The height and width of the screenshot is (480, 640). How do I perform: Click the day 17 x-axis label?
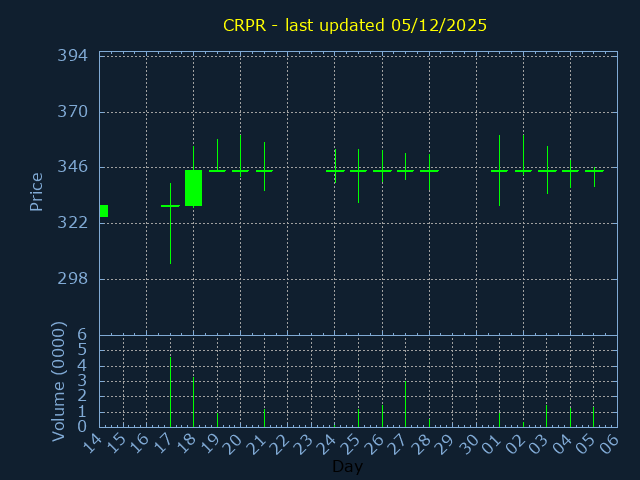pos(163,444)
